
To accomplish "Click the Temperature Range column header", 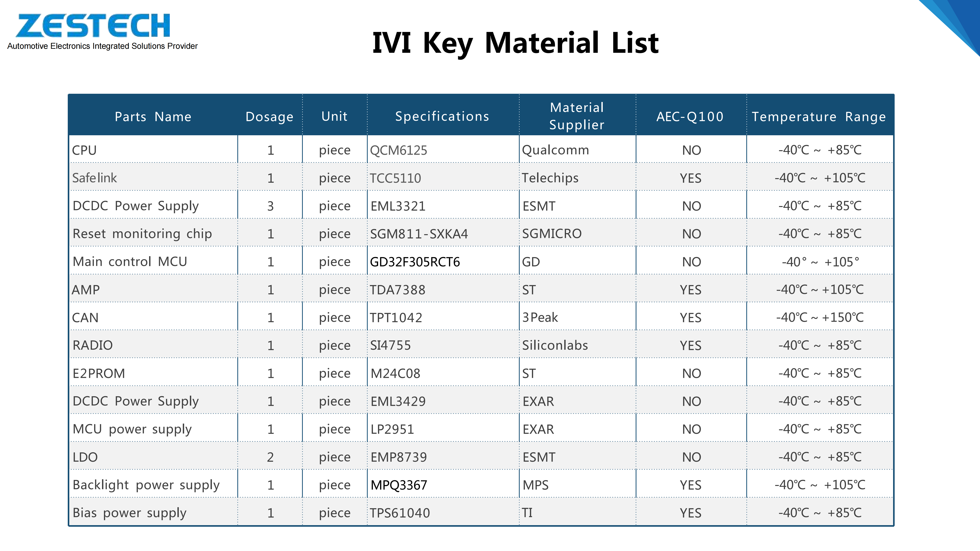I will pos(819,116).
